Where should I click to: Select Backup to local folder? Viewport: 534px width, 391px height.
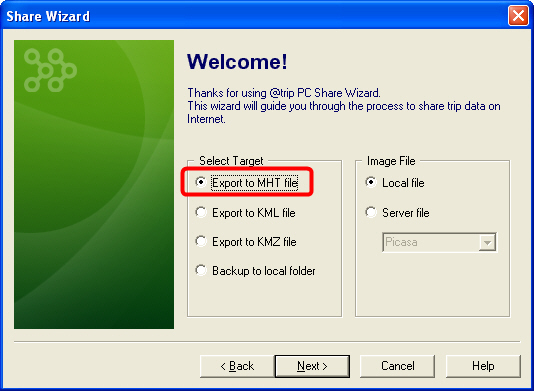pos(255,271)
